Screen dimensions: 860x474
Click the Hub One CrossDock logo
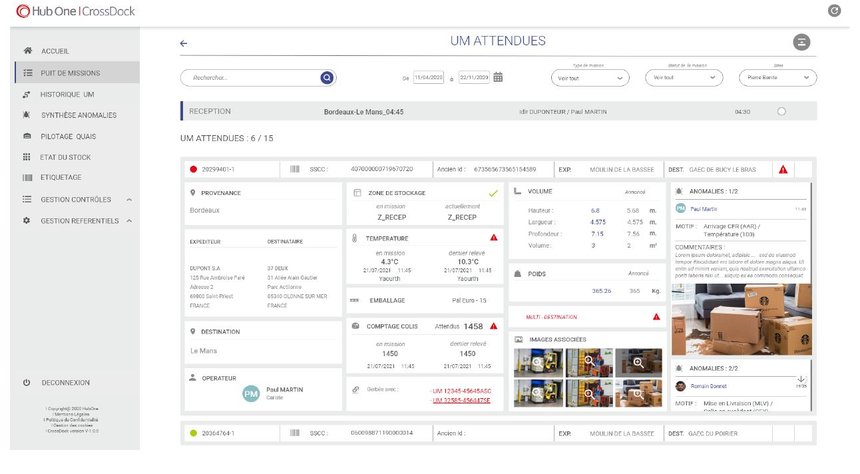(x=76, y=11)
